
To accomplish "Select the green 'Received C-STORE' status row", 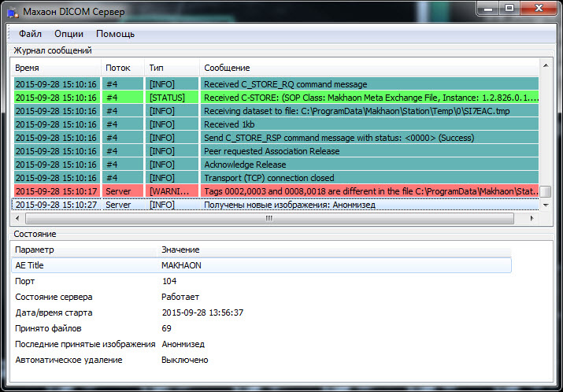I will pyautogui.click(x=276, y=98).
